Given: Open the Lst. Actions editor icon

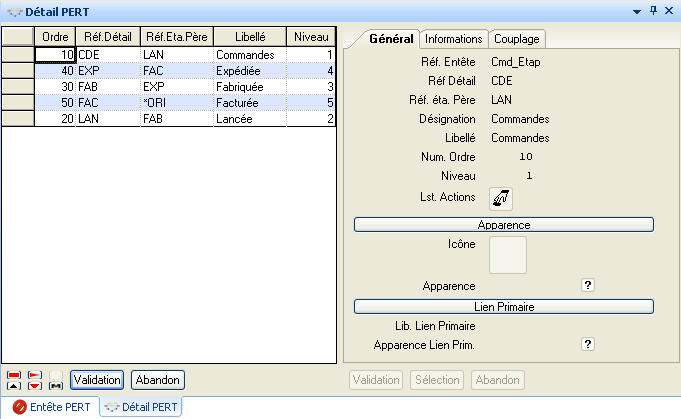Looking at the screenshot, I should (500, 198).
